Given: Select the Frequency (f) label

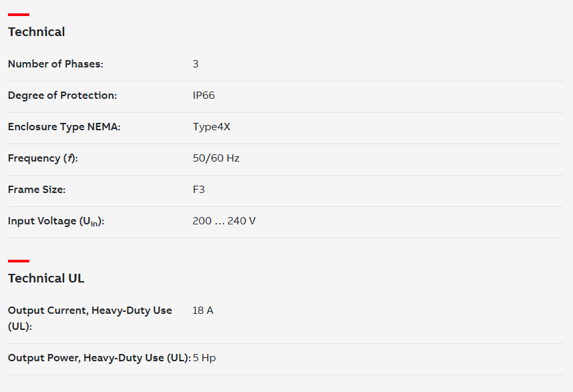Looking at the screenshot, I should 43,158.
